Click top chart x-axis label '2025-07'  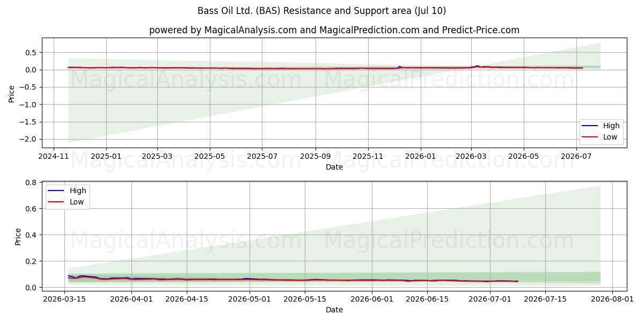coord(262,156)
